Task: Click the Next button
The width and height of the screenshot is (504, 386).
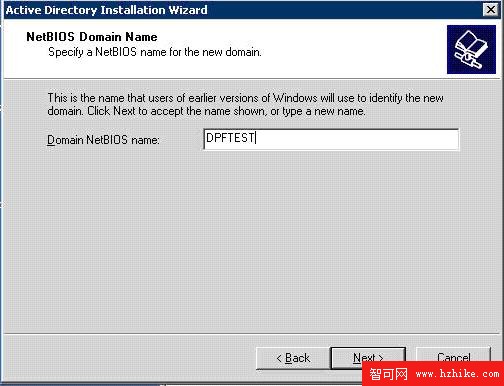Action: click(x=368, y=358)
